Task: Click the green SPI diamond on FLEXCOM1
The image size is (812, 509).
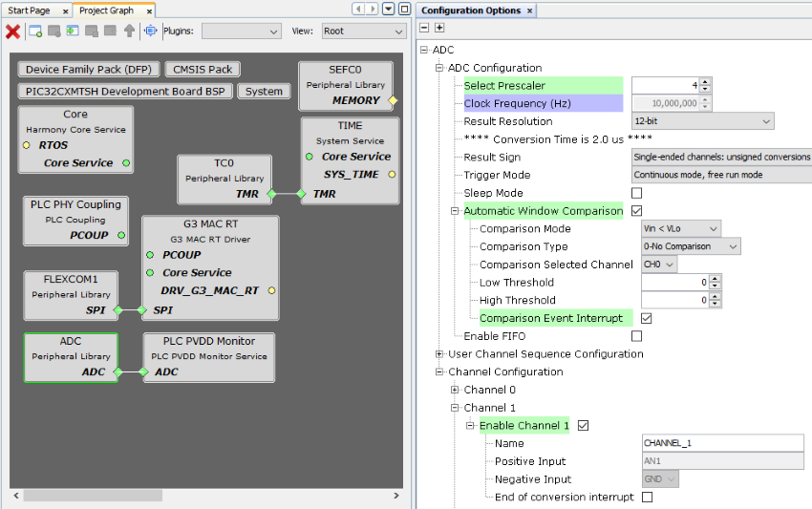Action: click(118, 310)
